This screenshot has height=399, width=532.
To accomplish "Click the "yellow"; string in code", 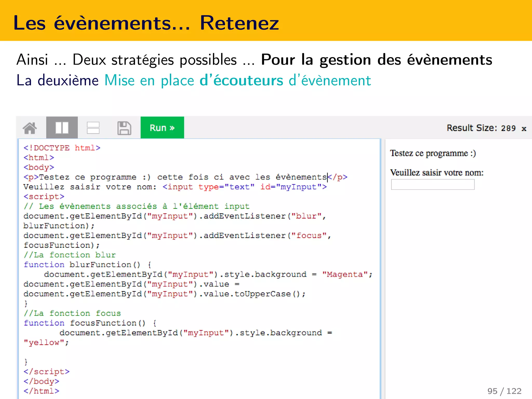I will tap(46, 343).
